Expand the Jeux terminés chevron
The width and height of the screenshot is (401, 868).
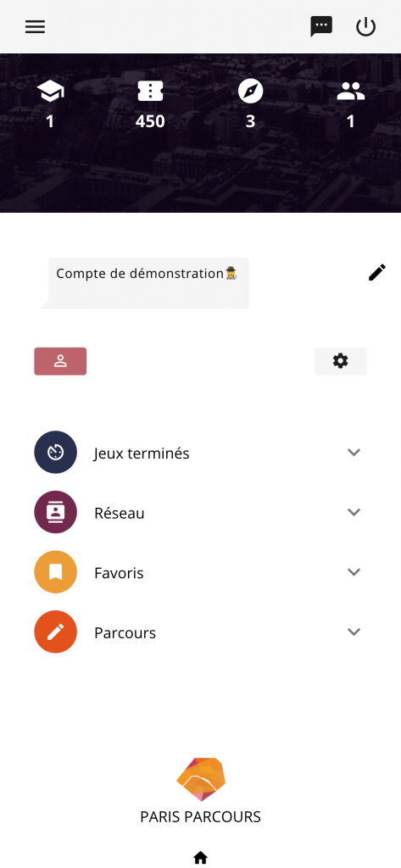click(354, 453)
